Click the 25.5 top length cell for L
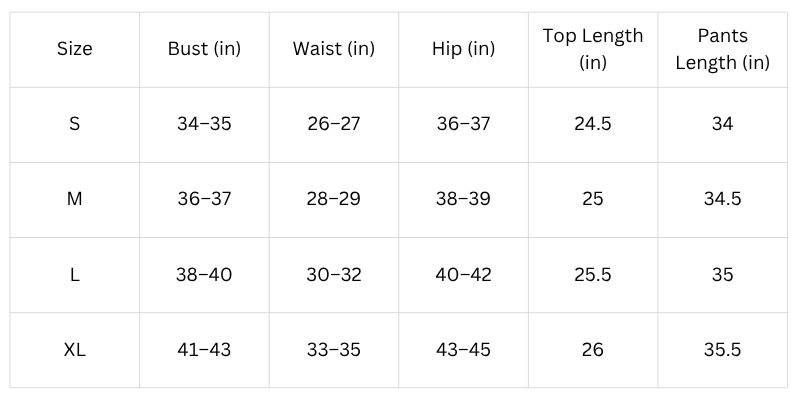Screen dimensions: 800x400 click(593, 274)
